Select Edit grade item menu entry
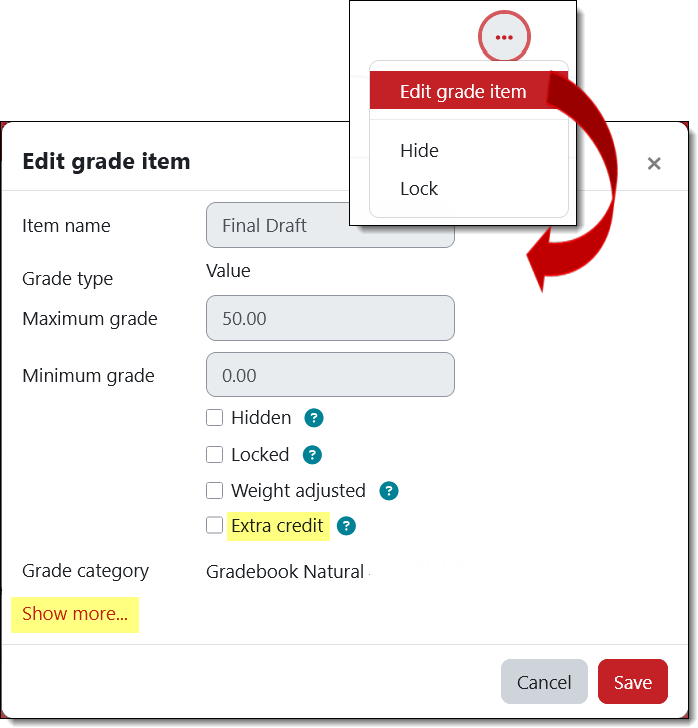 coord(462,92)
